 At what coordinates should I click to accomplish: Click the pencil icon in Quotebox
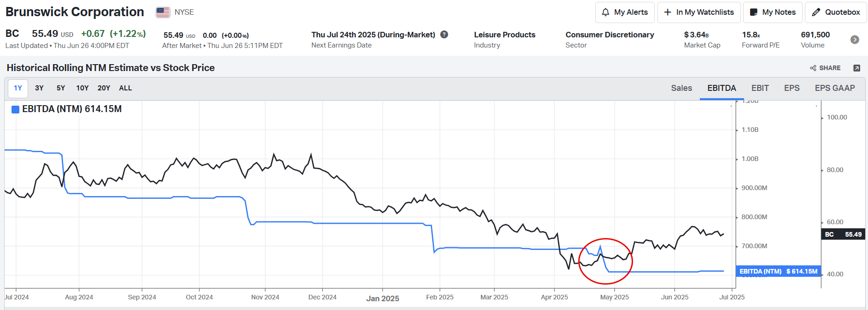816,12
